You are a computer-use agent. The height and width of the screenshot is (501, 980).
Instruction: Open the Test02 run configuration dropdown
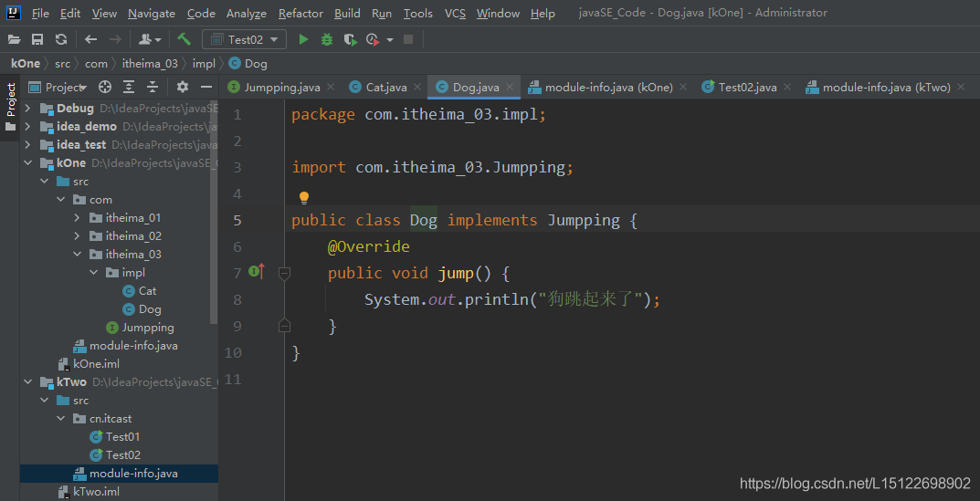pos(245,39)
